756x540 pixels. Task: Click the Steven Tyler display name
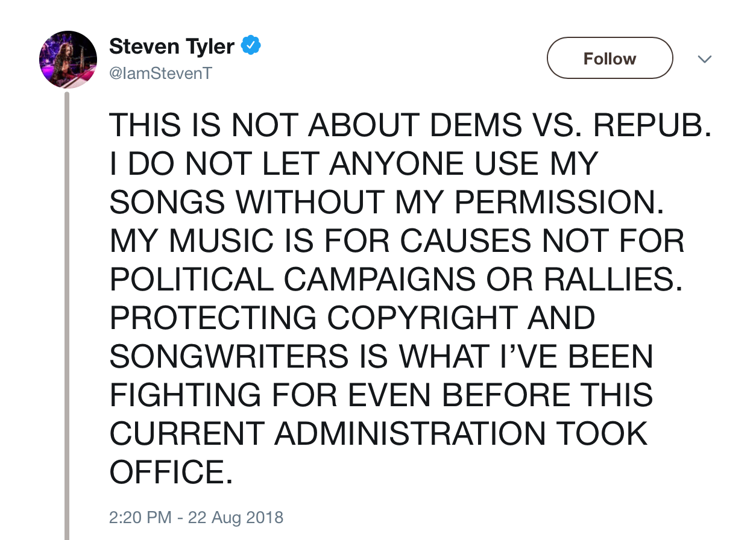tap(171, 46)
